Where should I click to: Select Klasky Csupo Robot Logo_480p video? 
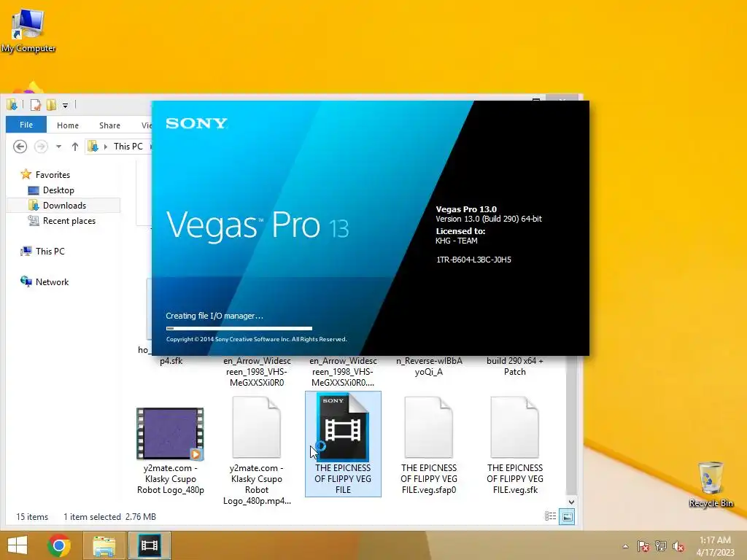(x=171, y=449)
